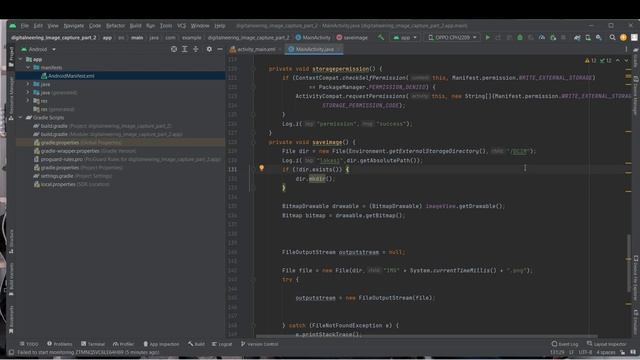Run the app with green play button
The image size is (640, 360).
[x=487, y=38]
